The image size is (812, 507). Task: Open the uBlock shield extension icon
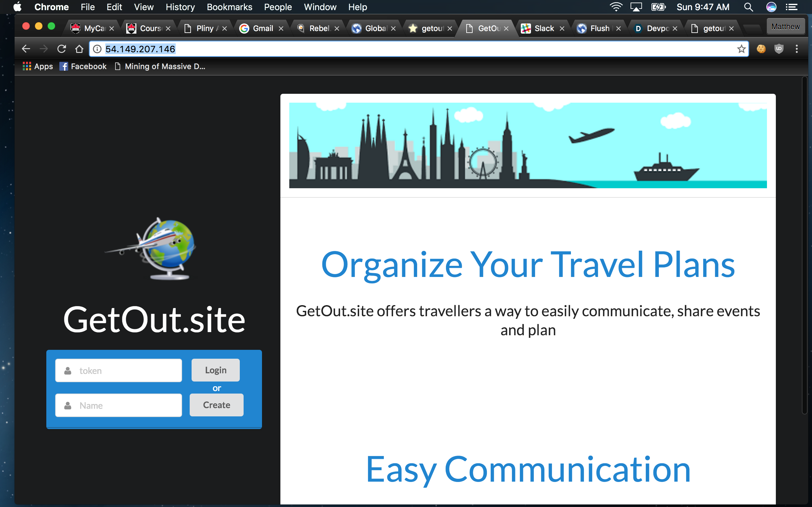click(779, 49)
